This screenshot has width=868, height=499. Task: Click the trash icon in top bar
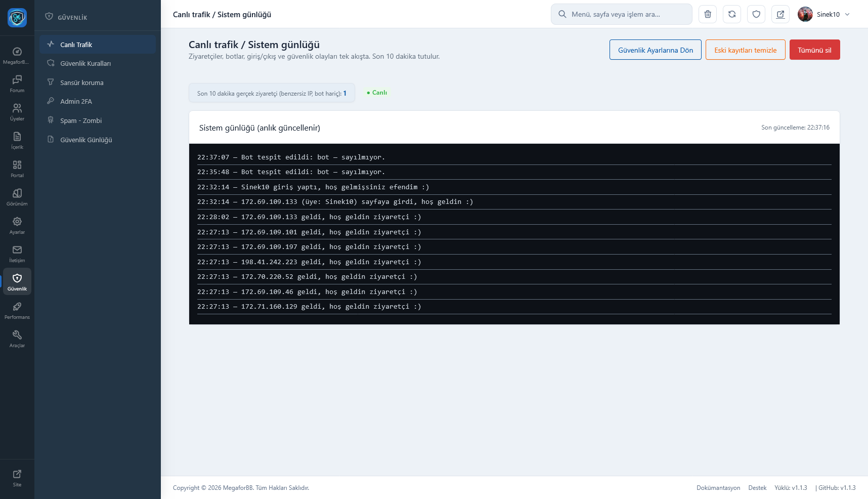point(708,14)
